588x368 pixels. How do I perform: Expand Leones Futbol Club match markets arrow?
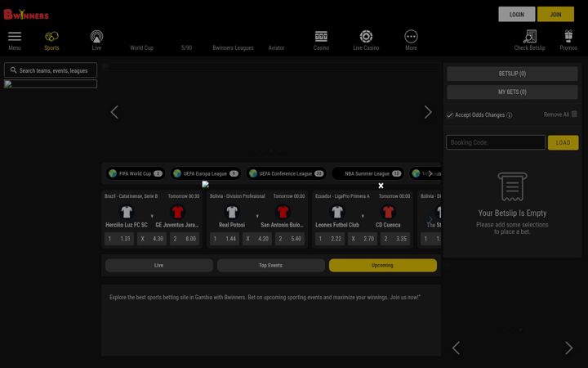tap(363, 216)
